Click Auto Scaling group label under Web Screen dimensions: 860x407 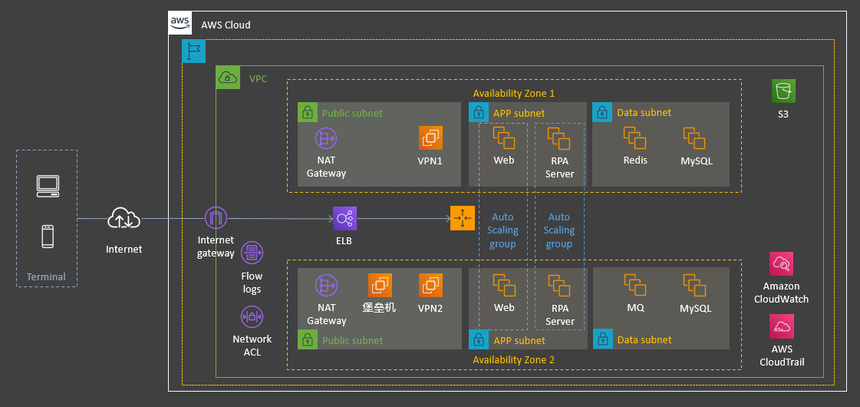pos(502,230)
